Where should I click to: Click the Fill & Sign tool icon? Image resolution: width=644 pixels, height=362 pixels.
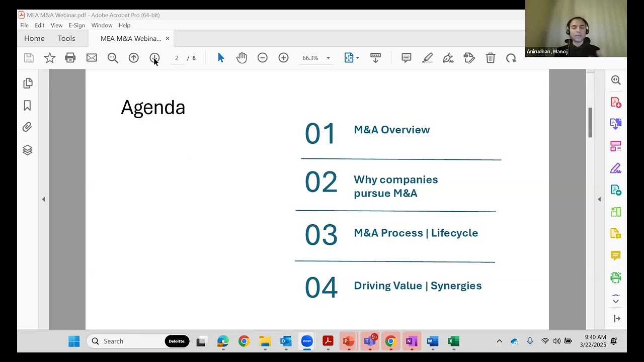[616, 168]
